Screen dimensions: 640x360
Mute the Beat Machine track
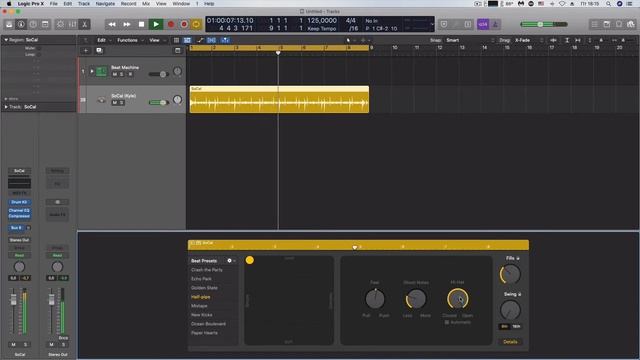115,74
